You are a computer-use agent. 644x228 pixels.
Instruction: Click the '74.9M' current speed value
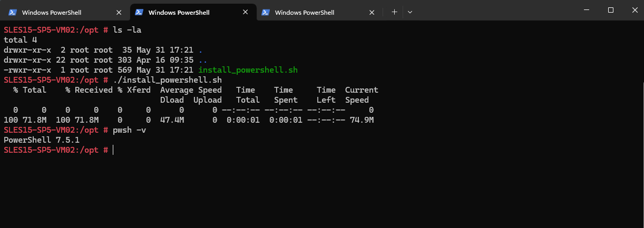[362, 120]
